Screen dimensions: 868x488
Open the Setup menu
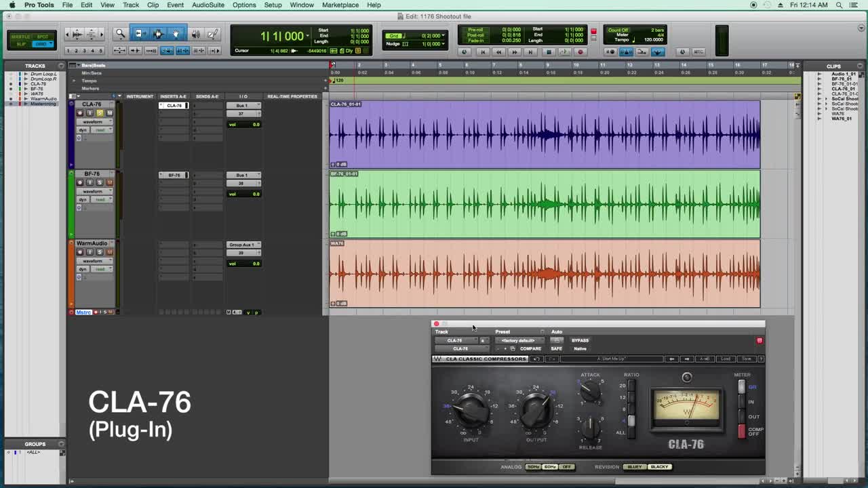click(x=273, y=5)
